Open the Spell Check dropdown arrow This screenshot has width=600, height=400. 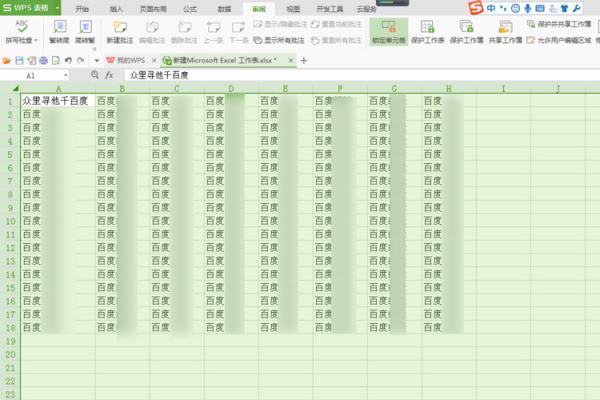pos(36,40)
